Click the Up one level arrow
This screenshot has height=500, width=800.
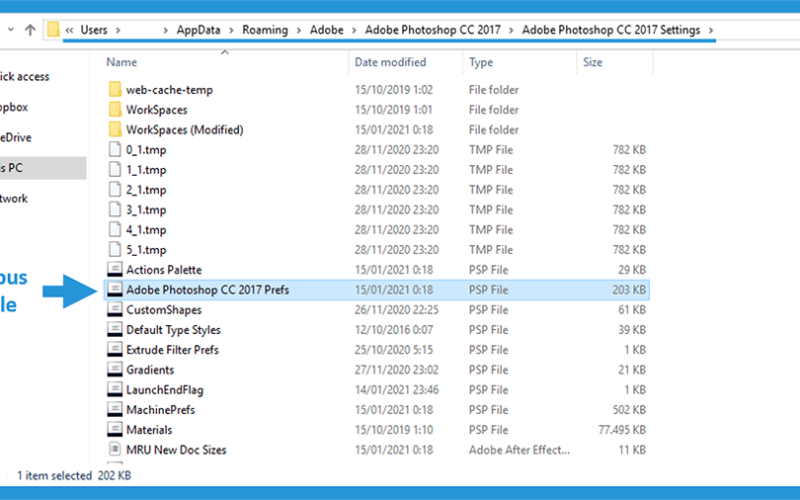(30, 30)
